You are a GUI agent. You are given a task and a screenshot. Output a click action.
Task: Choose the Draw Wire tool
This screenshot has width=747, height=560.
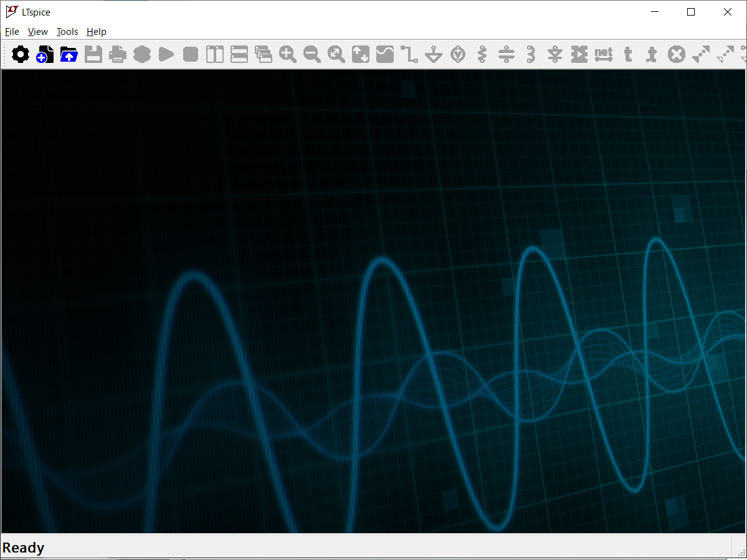pos(409,55)
